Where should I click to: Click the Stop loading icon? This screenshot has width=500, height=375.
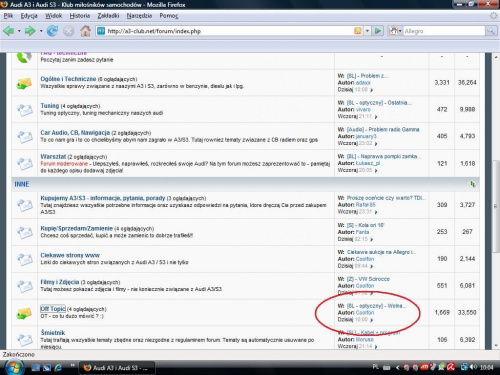click(x=69, y=31)
